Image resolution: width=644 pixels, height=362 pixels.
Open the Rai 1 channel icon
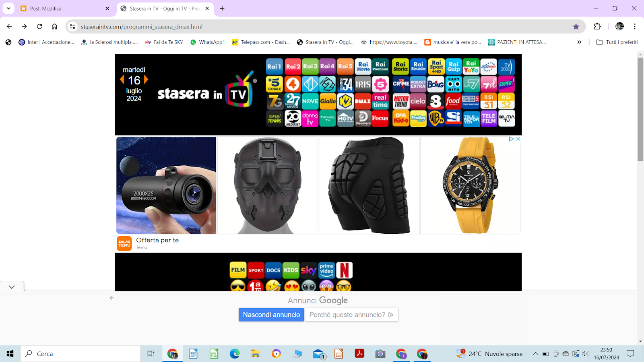274,66
